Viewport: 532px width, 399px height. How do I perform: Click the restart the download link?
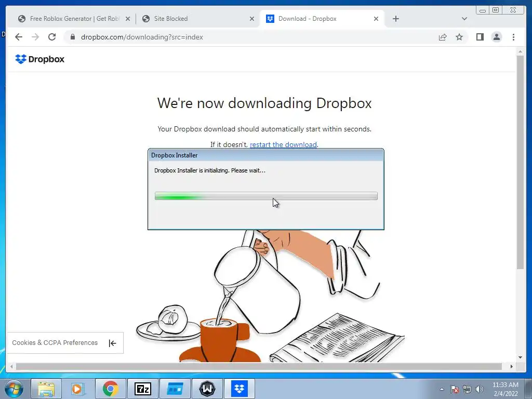pos(283,144)
